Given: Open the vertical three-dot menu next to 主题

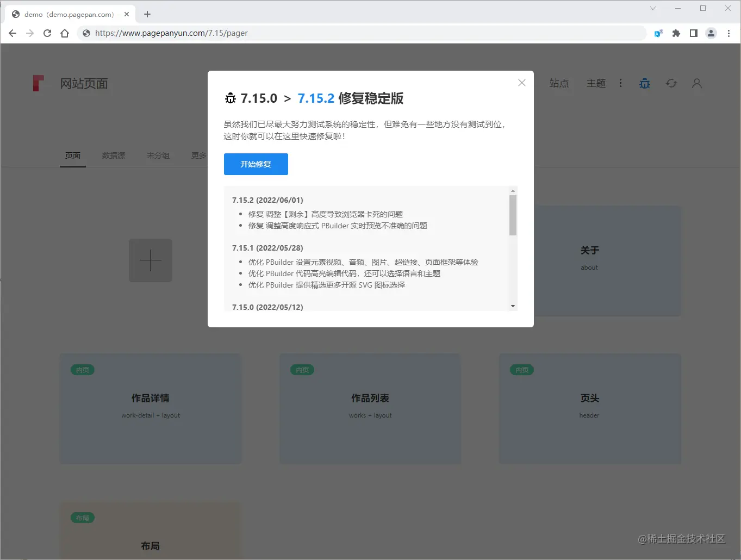Looking at the screenshot, I should 621,83.
